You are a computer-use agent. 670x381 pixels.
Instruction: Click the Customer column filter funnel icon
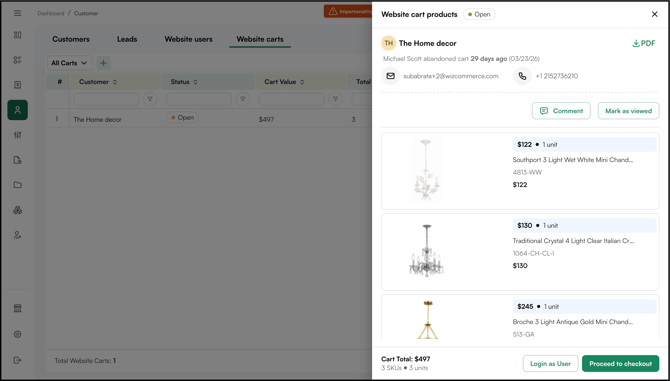pyautogui.click(x=150, y=99)
